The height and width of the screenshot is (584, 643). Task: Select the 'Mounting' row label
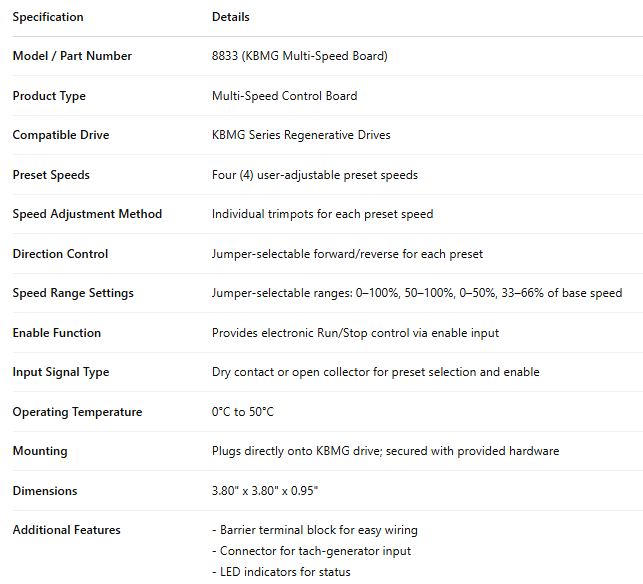(x=40, y=451)
